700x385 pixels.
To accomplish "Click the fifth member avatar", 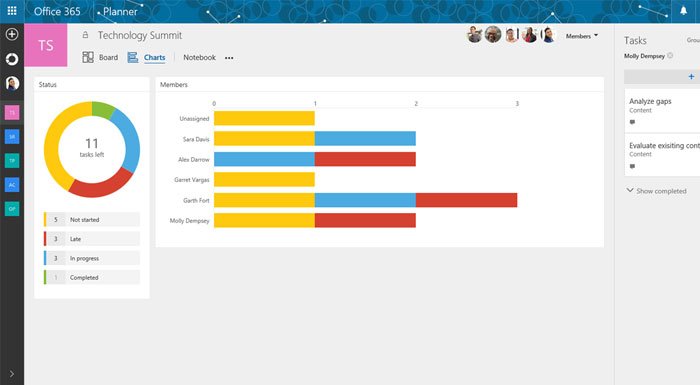I will pyautogui.click(x=549, y=35).
